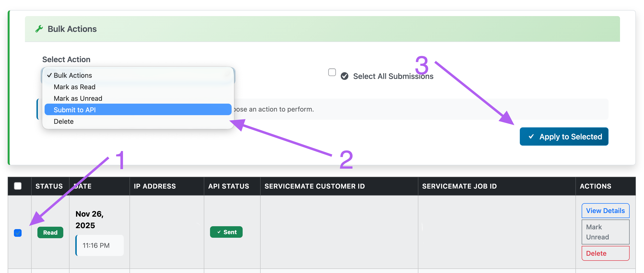Image resolution: width=644 pixels, height=273 pixels.
Task: Open View Details for the submission
Action: (605, 210)
